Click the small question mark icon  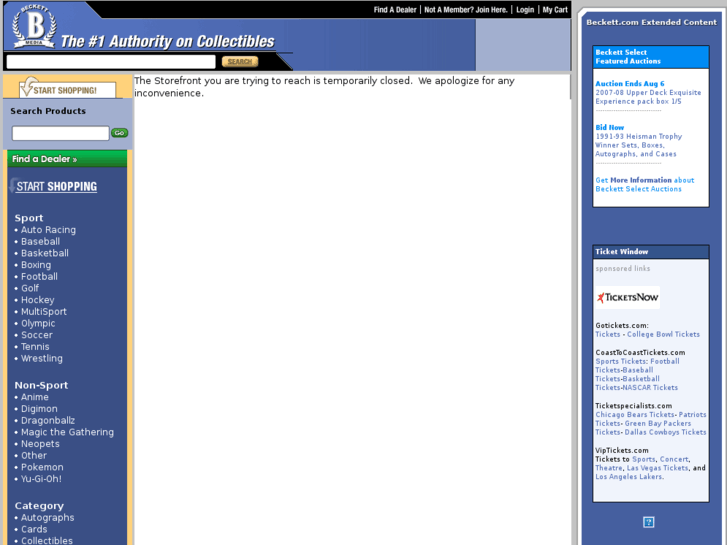tap(649, 522)
